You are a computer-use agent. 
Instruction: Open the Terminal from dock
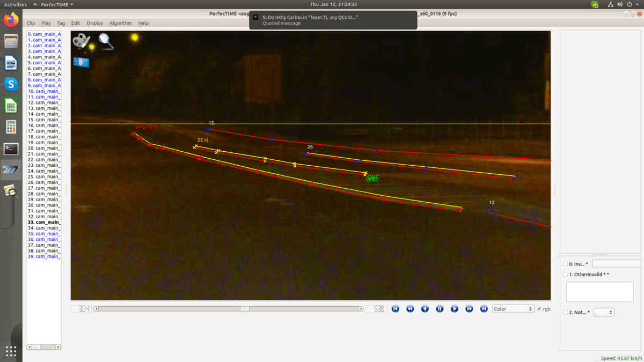tap(11, 149)
